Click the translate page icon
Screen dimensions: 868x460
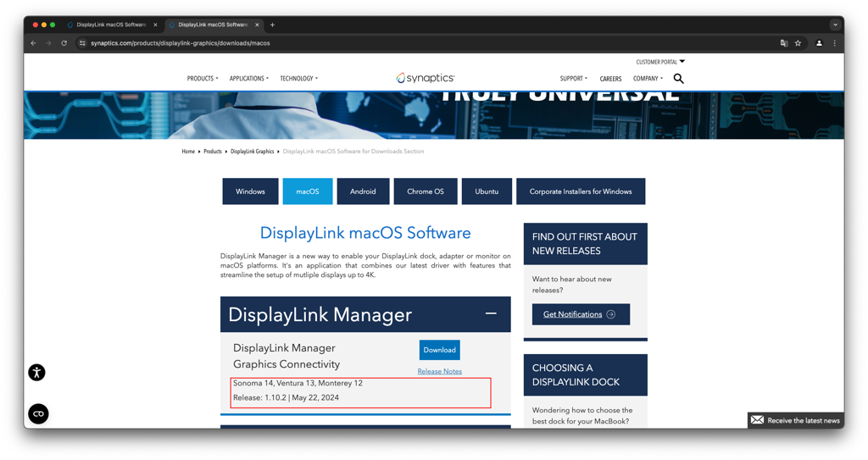(784, 43)
